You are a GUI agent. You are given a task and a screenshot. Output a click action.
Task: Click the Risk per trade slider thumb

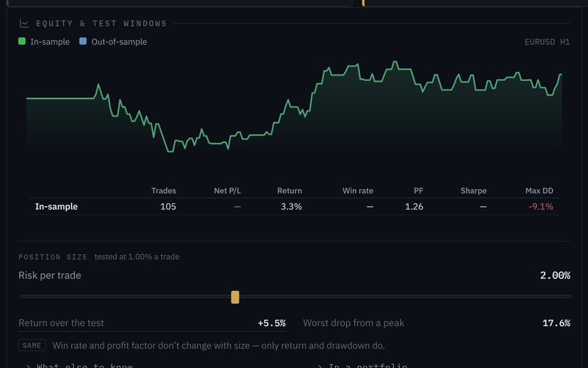235,297
